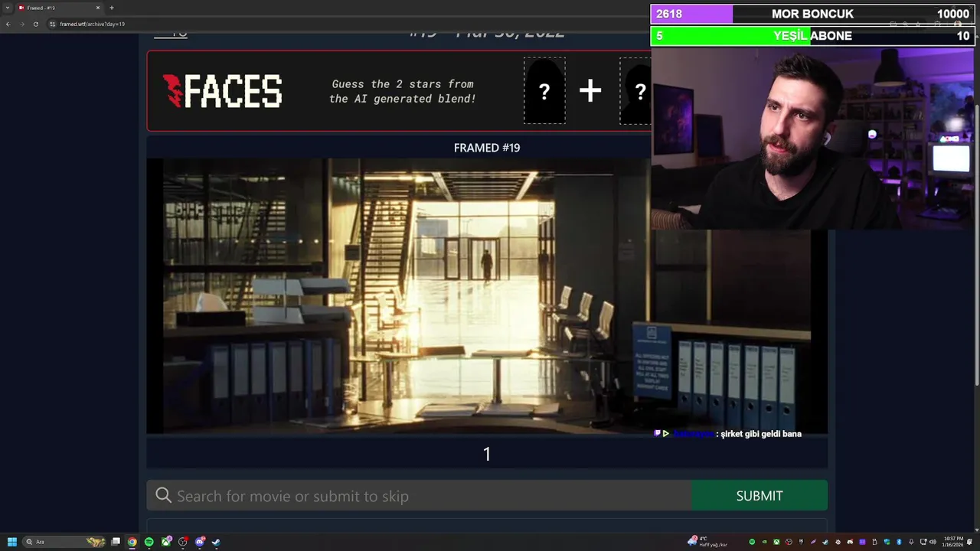Open the Xbox app from the taskbar
Image resolution: width=980 pixels, height=551 pixels.
click(x=166, y=542)
